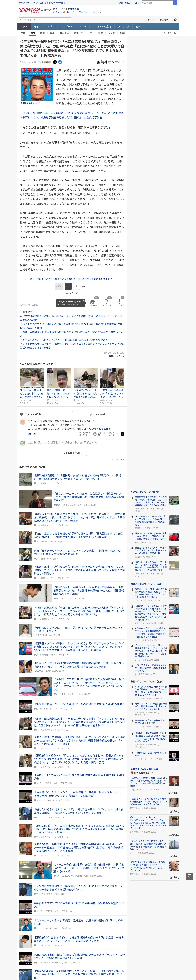This screenshot has width=196, height=980.
Task: Open recommended ABEMA TIMES article thumbnail
Action: pos(32,378)
